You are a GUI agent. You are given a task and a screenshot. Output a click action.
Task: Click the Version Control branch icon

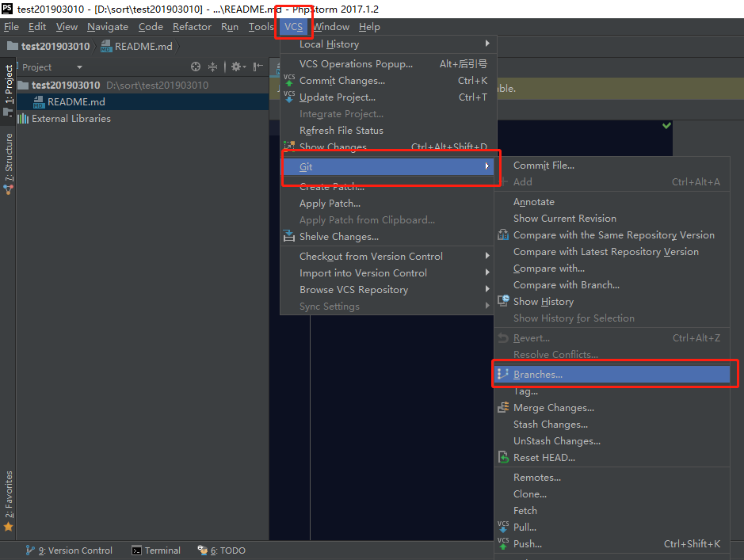[30, 550]
